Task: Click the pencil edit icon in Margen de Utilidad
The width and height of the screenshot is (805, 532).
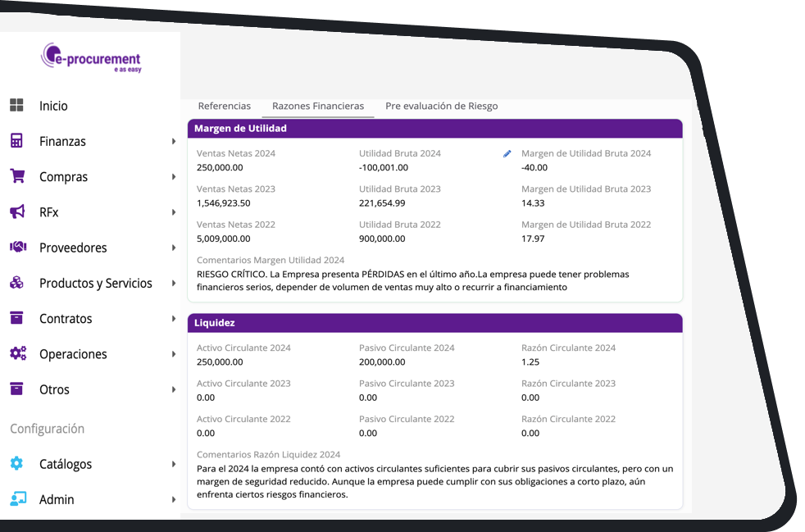Action: (x=507, y=153)
